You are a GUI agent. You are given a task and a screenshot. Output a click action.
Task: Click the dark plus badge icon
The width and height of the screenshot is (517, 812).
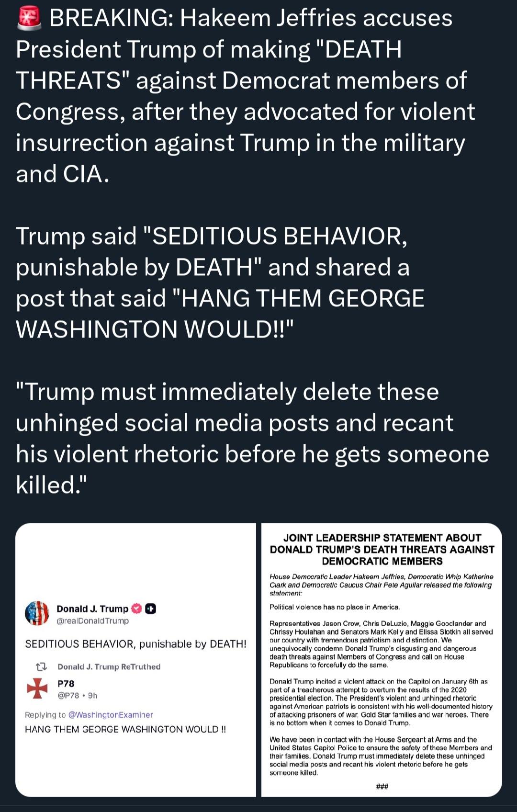pyautogui.click(x=150, y=609)
